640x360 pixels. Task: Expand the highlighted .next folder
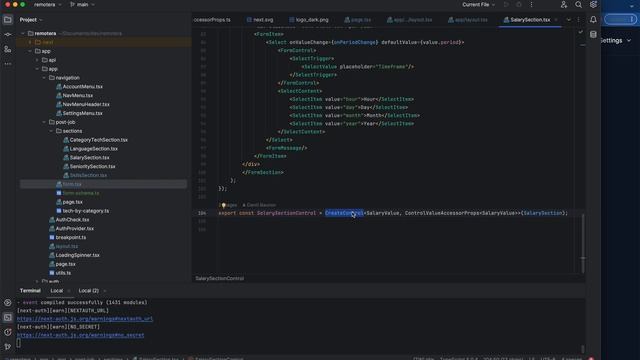pos(30,42)
